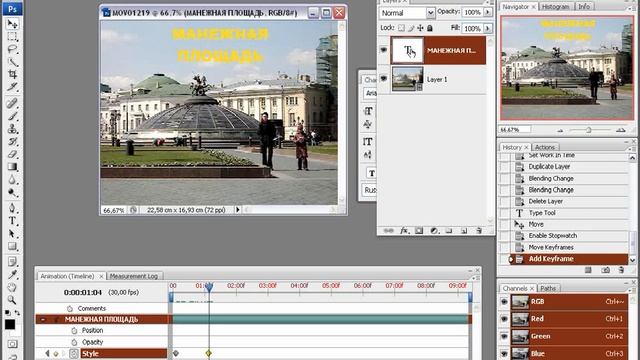Toggle the Position stopwatch in timeline
Screen dimensions: 640x360
[x=74, y=330]
